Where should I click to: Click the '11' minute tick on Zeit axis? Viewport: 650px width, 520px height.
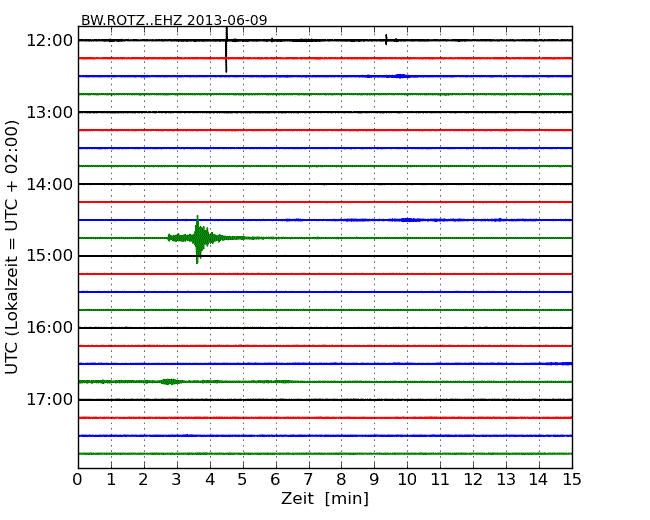440,480
